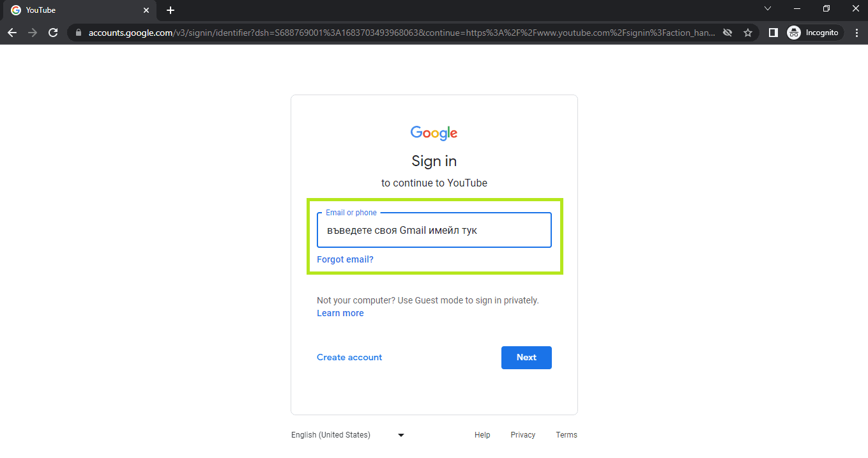Focus the Email or phone field
Screen dimensions: 868x458
[434, 230]
